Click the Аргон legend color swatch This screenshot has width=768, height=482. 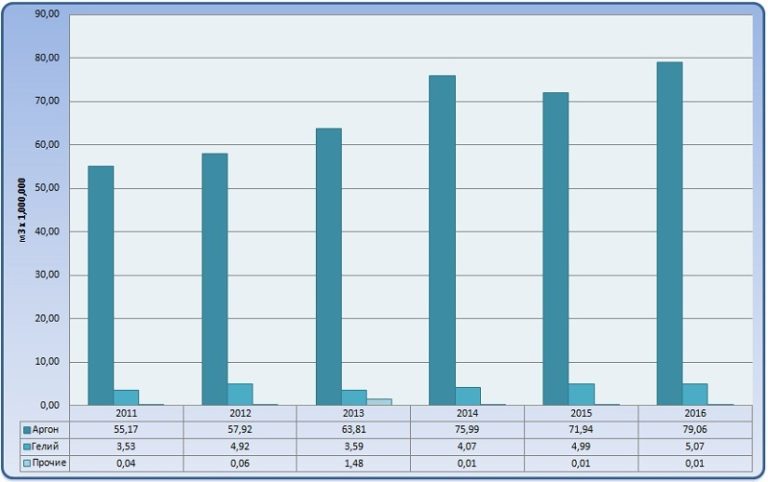click(27, 430)
